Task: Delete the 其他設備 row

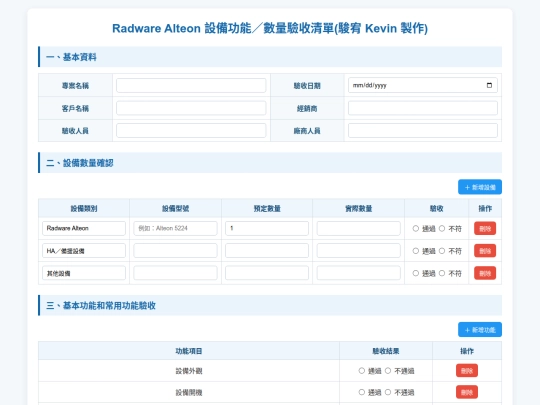Action: (x=485, y=273)
